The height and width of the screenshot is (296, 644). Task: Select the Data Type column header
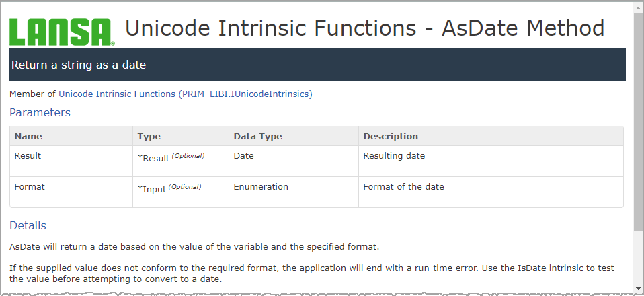pos(257,136)
